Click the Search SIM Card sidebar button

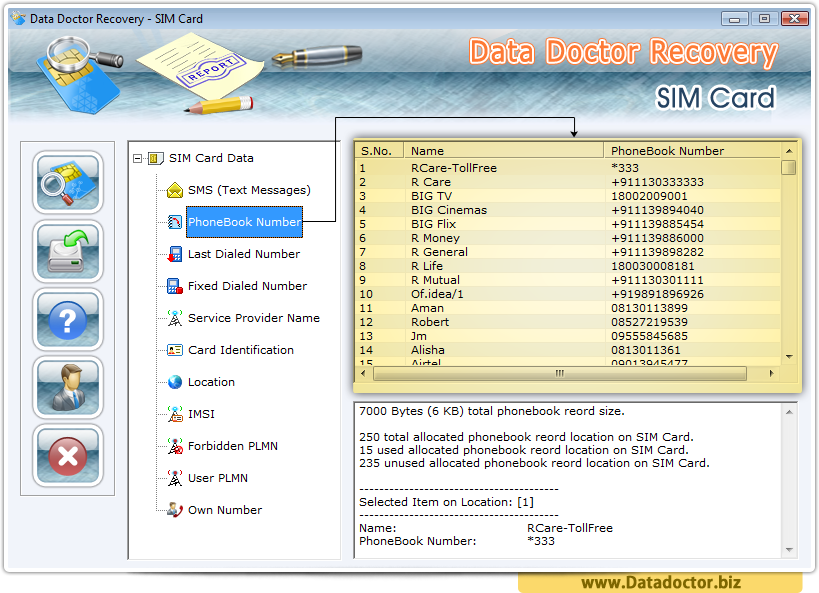(68, 182)
